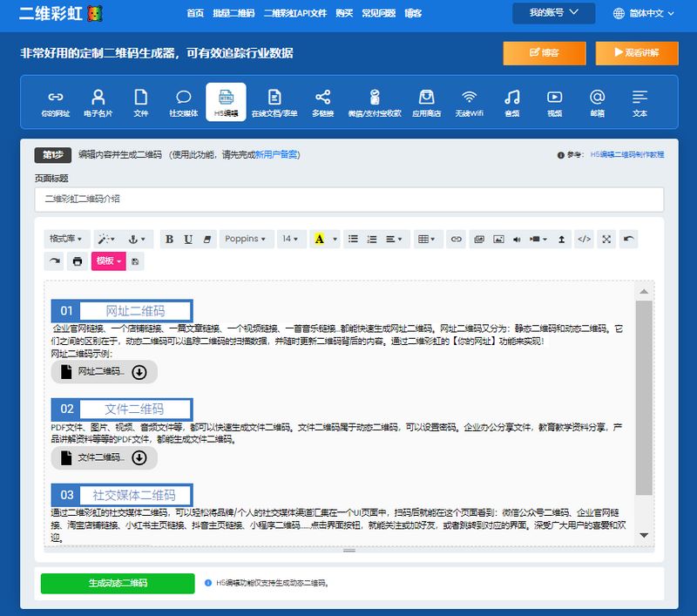Expand the font color arrow dropdown
The width and height of the screenshot is (697, 616).
pos(335,239)
